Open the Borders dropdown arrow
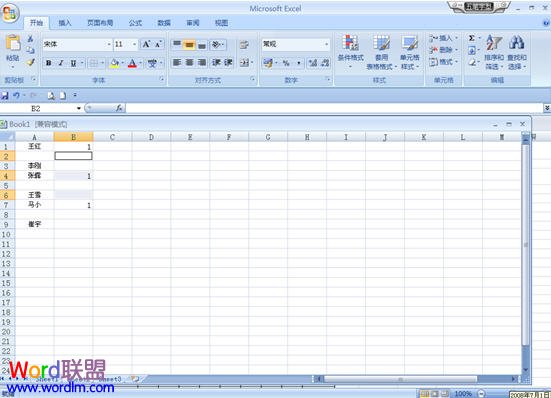551x398 pixels. point(102,63)
